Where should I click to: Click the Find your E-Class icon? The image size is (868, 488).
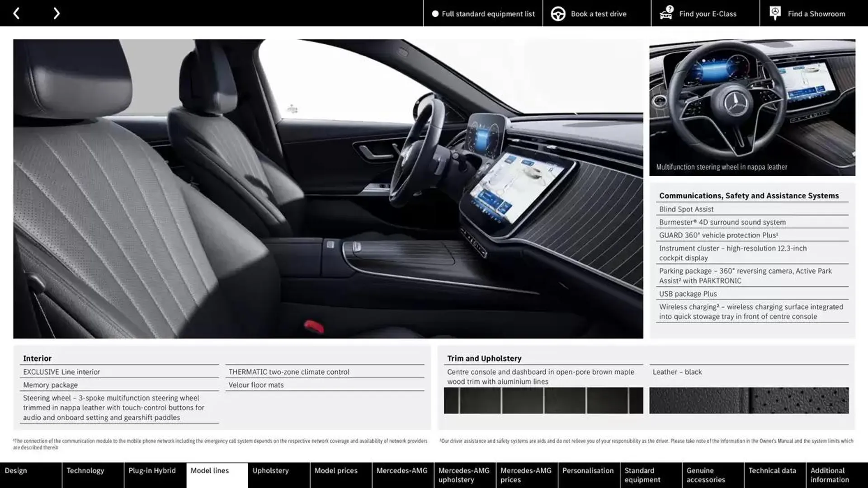pos(666,13)
